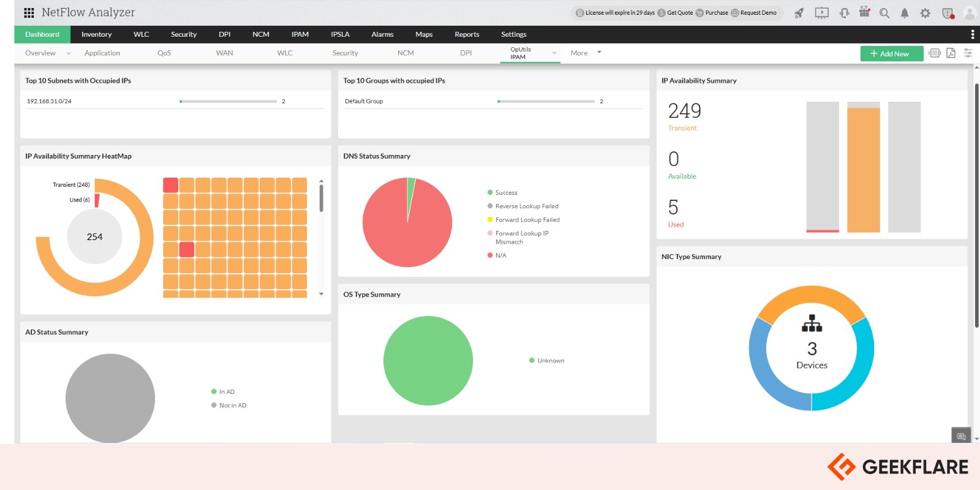Toggle the Unknown OS legend item
The image size is (980, 490).
pyautogui.click(x=546, y=361)
